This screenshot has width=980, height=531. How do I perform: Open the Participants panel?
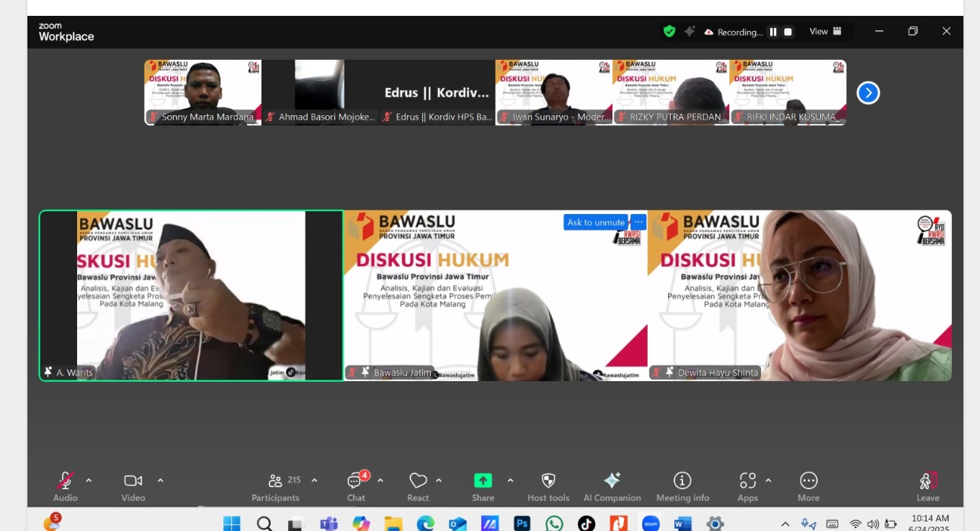[275, 486]
